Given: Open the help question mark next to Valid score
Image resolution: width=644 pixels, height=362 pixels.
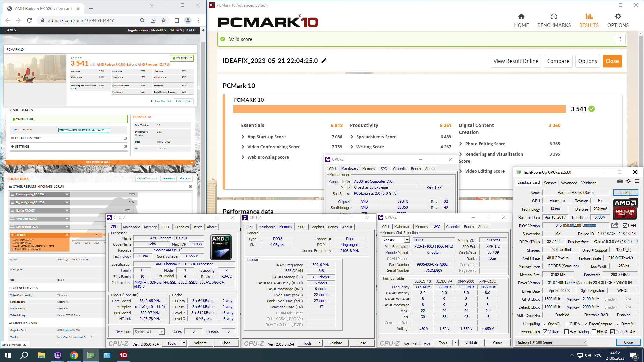Looking at the screenshot, I should tap(620, 39).
